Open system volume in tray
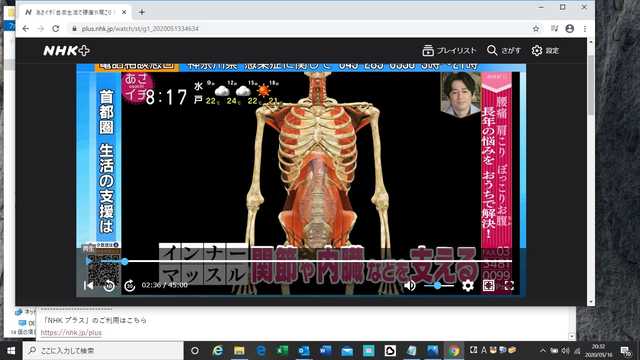The height and width of the screenshot is (360, 640). click(565, 351)
